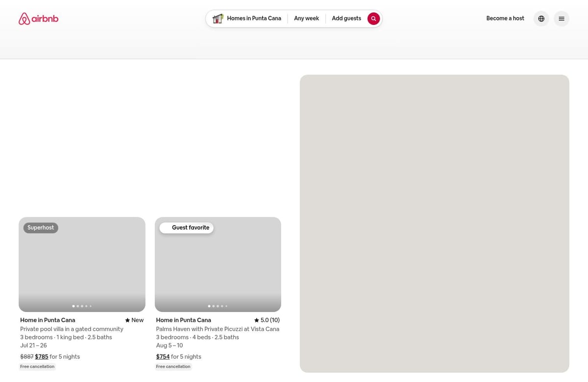Viewport: 588px width, 382px height.
Task: Click the Guest favorite badge
Action: (187, 228)
